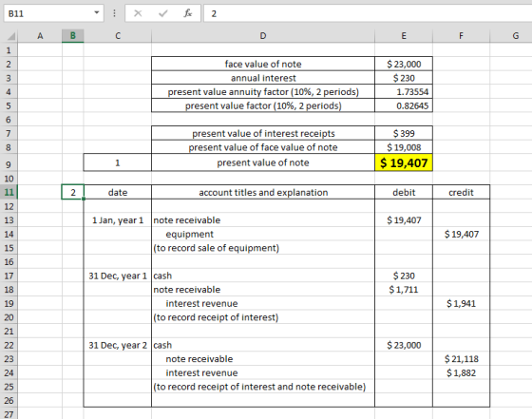Select row 1 header
The height and width of the screenshot is (419, 532).
[9, 50]
